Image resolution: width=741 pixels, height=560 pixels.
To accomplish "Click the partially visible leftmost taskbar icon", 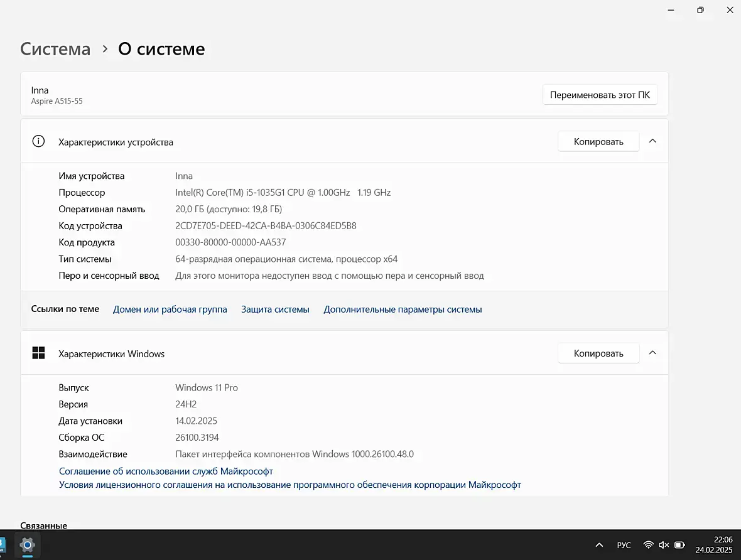I will tap(3, 544).
